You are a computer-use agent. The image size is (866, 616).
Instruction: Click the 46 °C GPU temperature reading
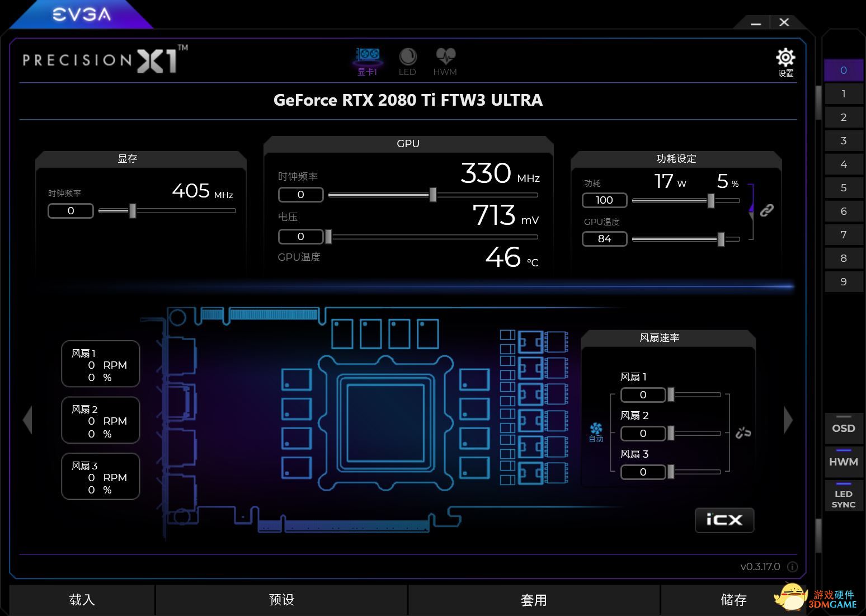tap(512, 257)
